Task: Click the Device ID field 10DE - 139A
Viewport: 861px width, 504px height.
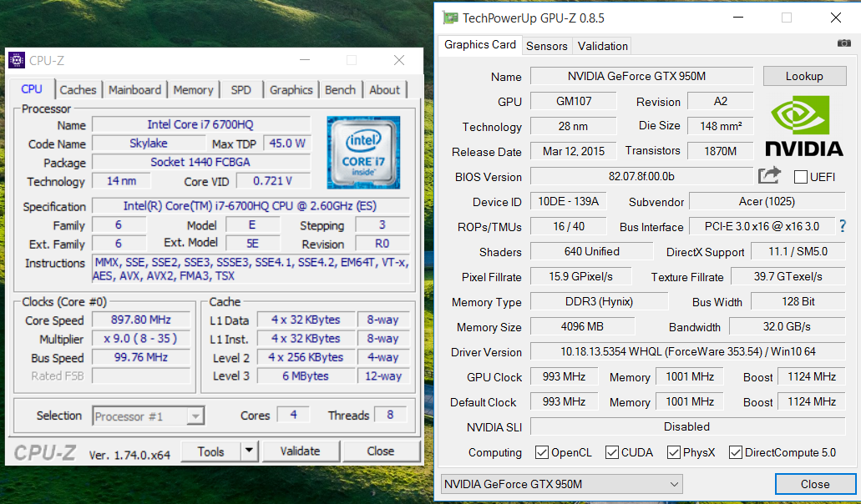Action: pyautogui.click(x=569, y=201)
